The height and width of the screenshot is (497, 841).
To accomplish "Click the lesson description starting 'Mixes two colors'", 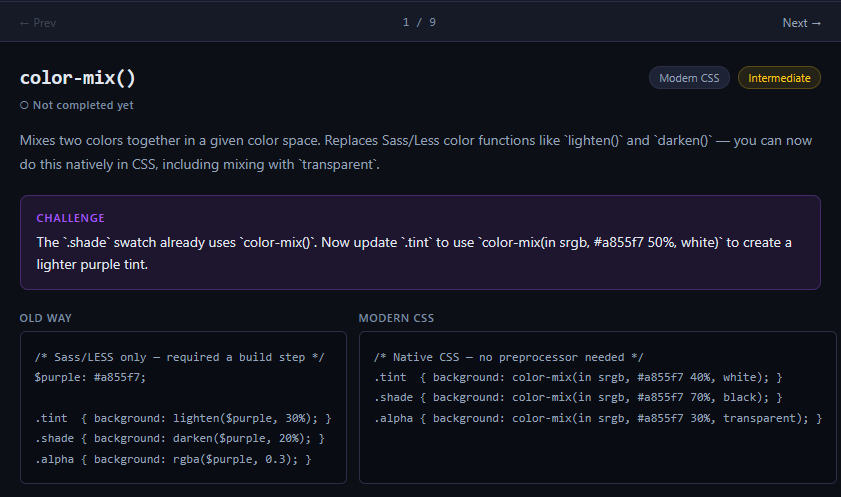I will (416, 152).
